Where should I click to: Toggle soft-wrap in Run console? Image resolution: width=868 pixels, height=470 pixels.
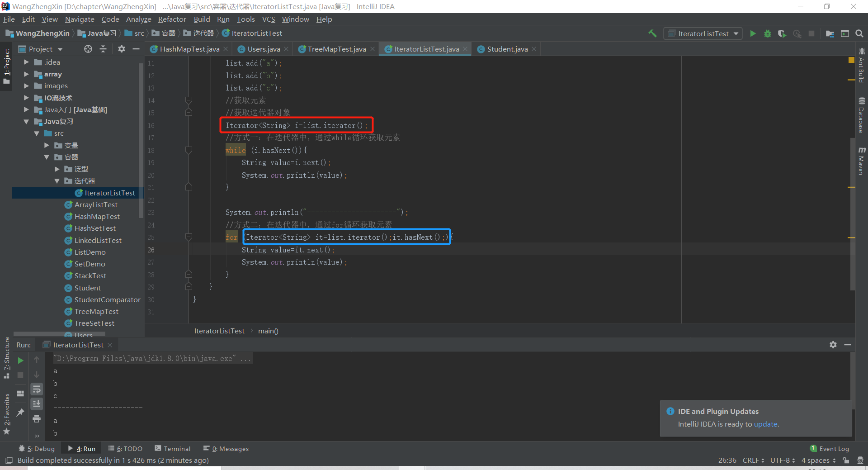37,389
